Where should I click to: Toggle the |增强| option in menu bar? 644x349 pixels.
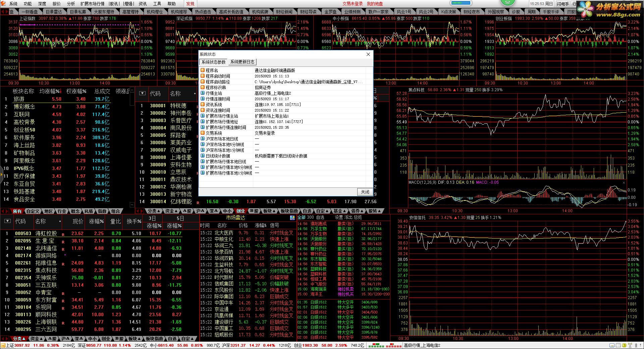click(128, 4)
